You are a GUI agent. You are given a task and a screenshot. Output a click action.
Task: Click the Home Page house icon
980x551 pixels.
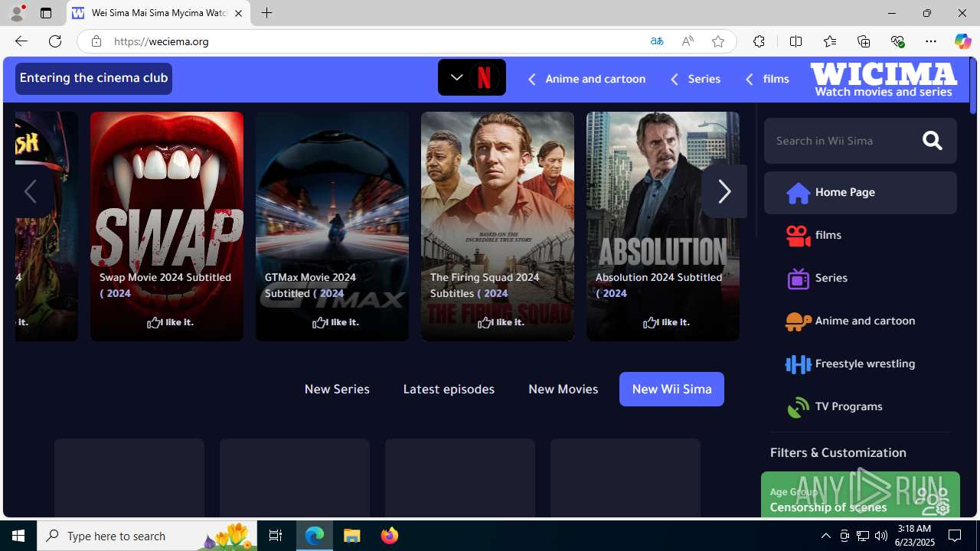(x=798, y=193)
